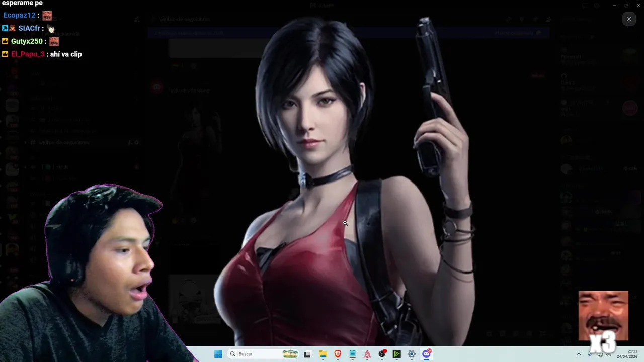This screenshot has width=644, height=362.
Task: Open File Explorer from the taskbar
Action: pos(323,354)
